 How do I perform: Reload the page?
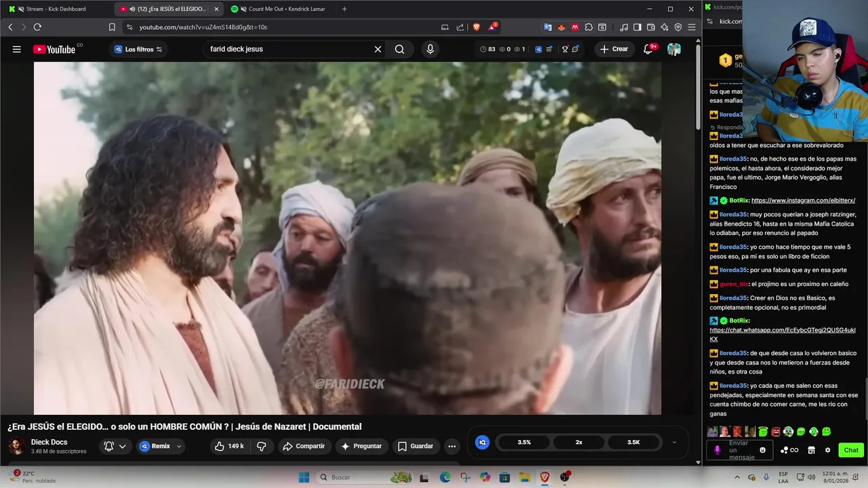click(37, 27)
